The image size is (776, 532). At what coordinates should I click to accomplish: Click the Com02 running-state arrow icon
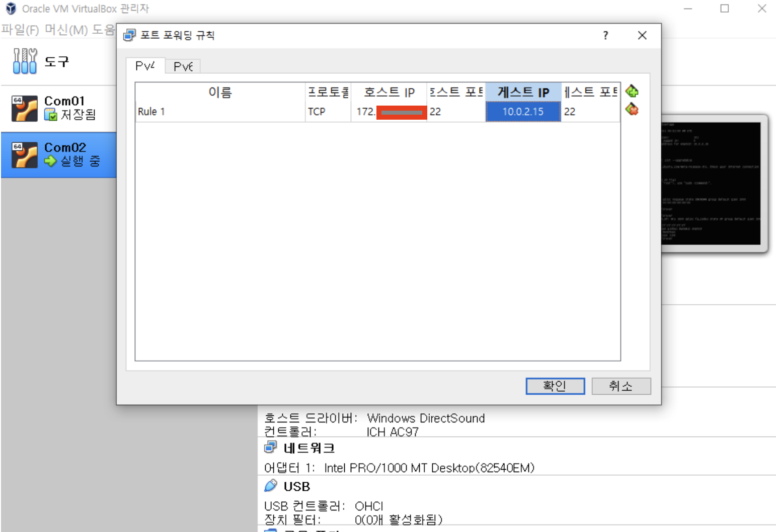50,161
